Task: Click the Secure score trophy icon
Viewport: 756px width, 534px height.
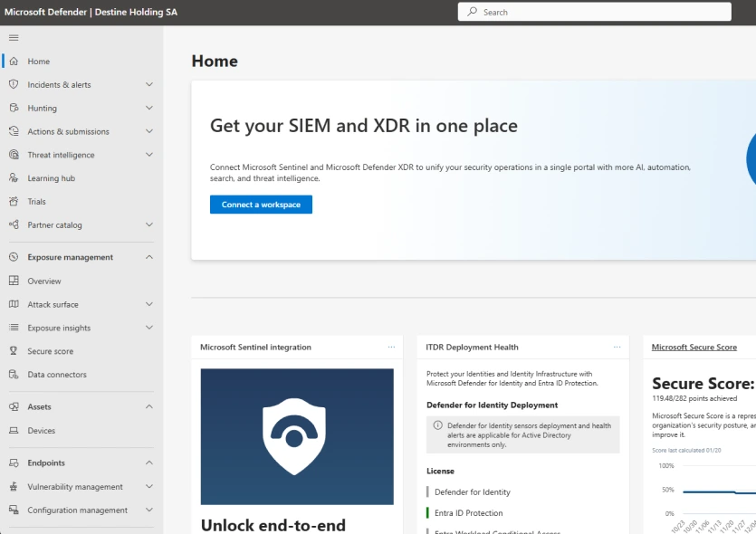Action: 14,351
